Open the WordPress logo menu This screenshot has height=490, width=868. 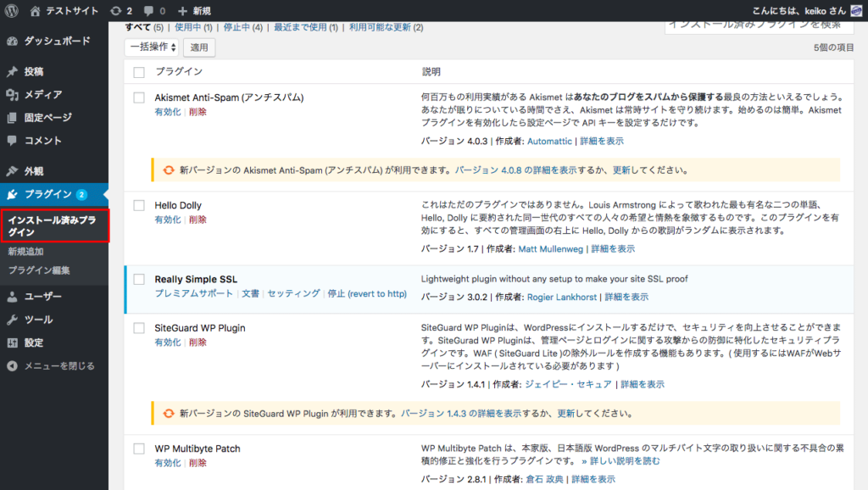point(12,10)
